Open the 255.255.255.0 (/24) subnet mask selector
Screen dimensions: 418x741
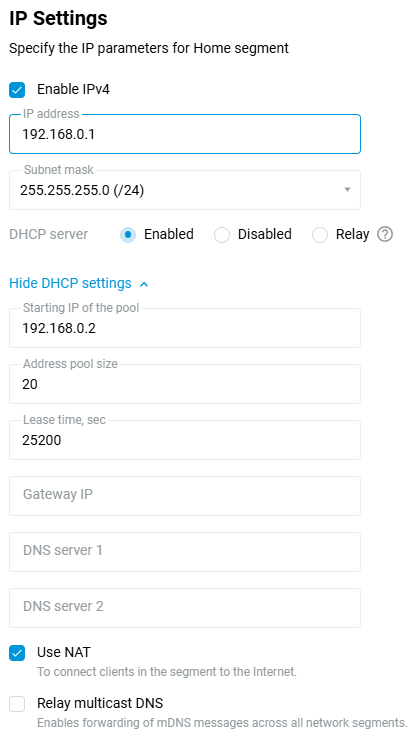click(x=185, y=190)
